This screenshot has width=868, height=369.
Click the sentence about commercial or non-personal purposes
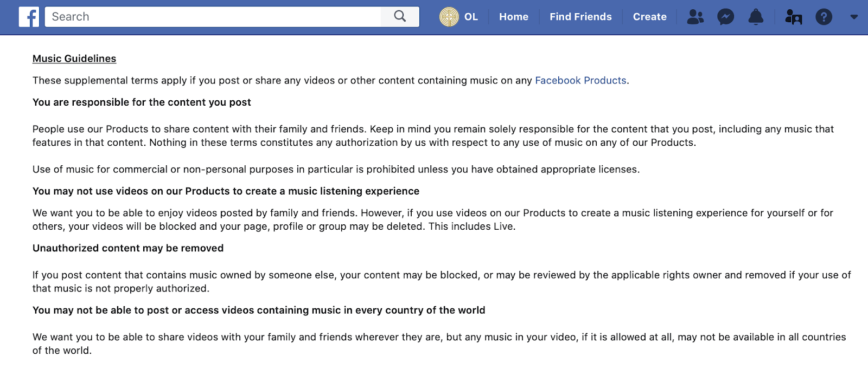336,170
